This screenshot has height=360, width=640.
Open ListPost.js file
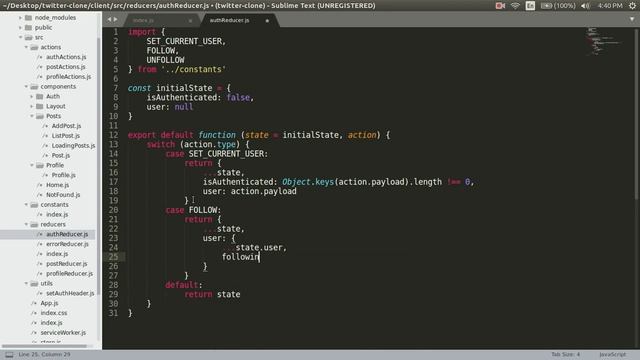(66, 136)
